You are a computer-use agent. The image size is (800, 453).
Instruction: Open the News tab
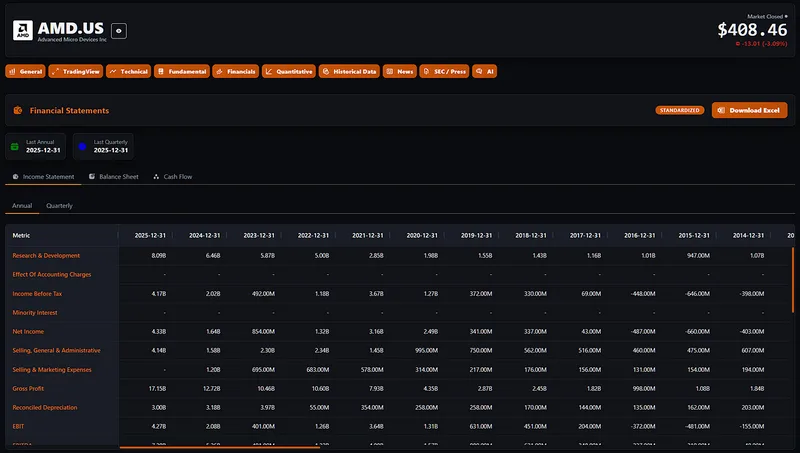[400, 71]
